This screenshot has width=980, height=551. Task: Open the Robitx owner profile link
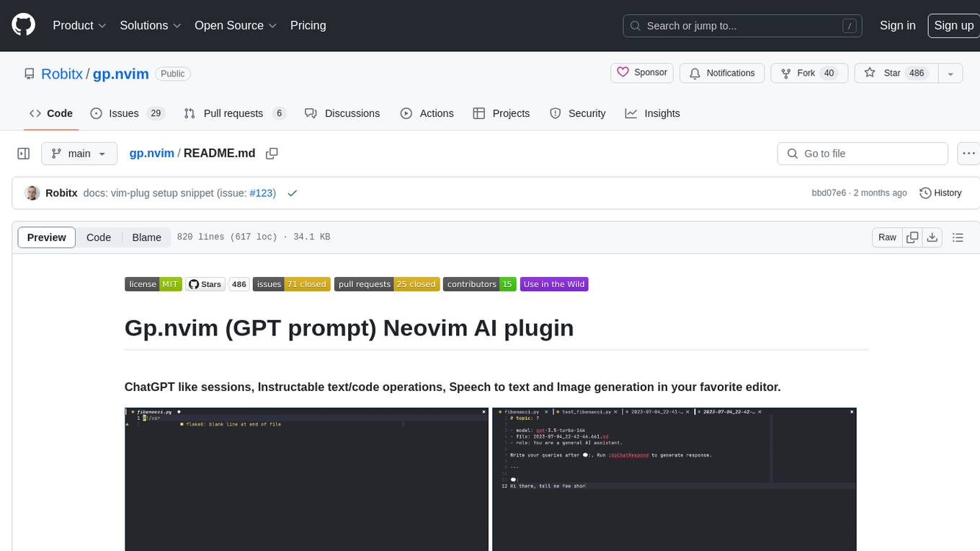pos(62,74)
